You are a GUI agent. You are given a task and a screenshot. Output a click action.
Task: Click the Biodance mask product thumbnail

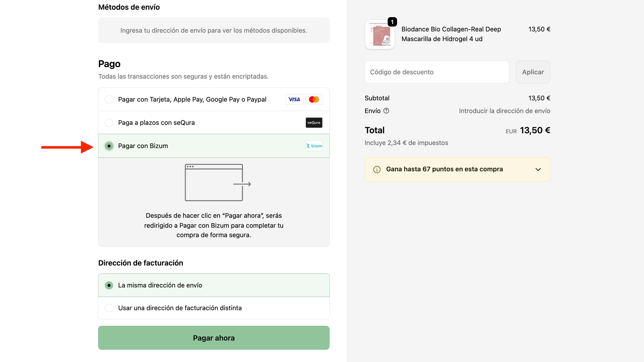pos(380,35)
